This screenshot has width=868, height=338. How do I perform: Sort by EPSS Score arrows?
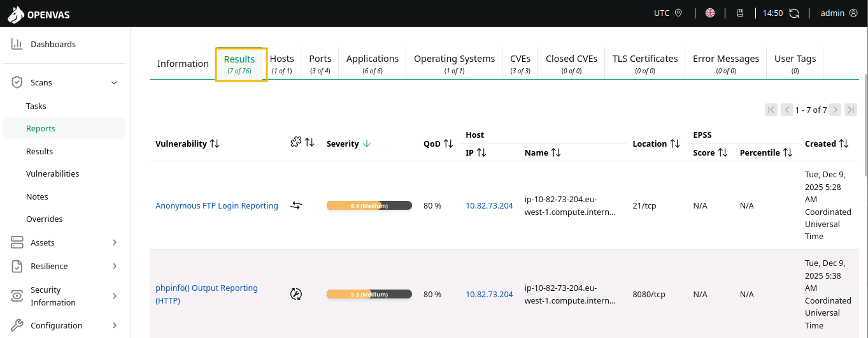pyautogui.click(x=723, y=152)
